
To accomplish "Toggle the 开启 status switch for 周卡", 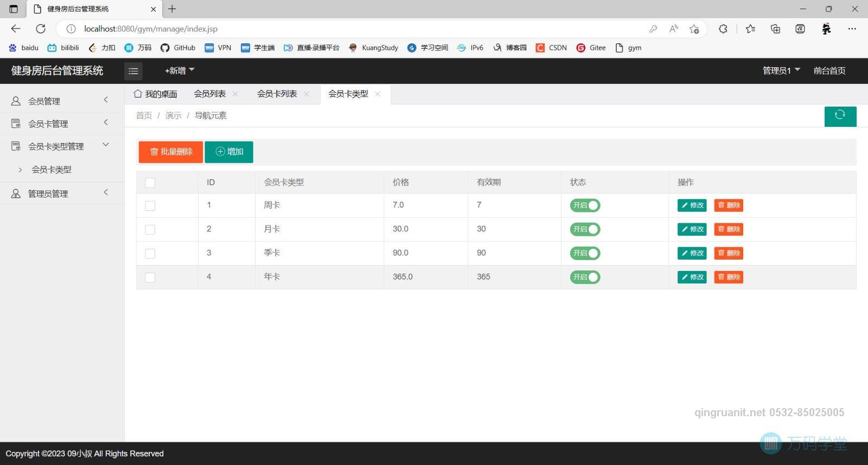I will click(x=585, y=205).
